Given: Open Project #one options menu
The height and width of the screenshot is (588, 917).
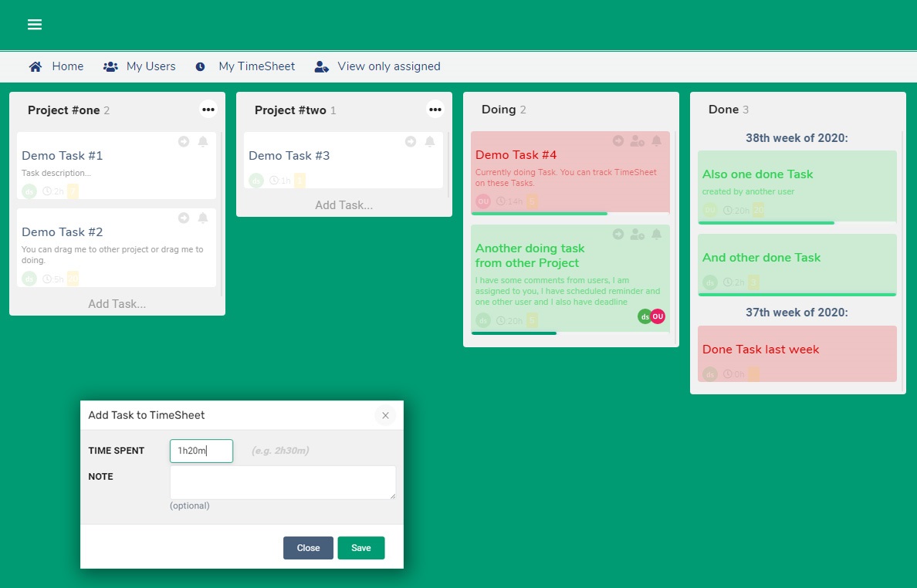Looking at the screenshot, I should click(208, 110).
